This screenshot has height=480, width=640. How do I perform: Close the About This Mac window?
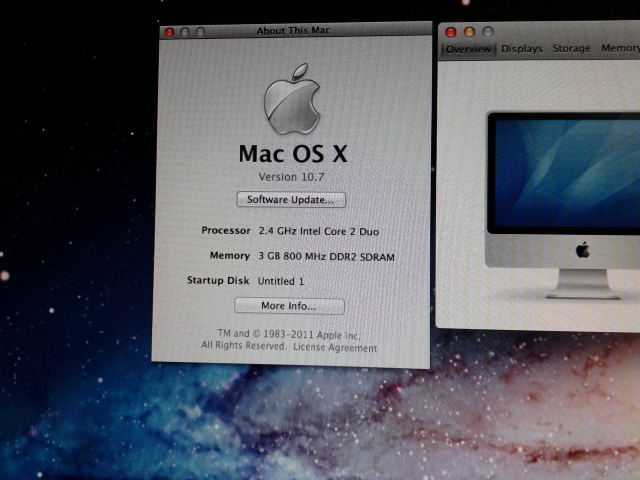tap(169, 32)
